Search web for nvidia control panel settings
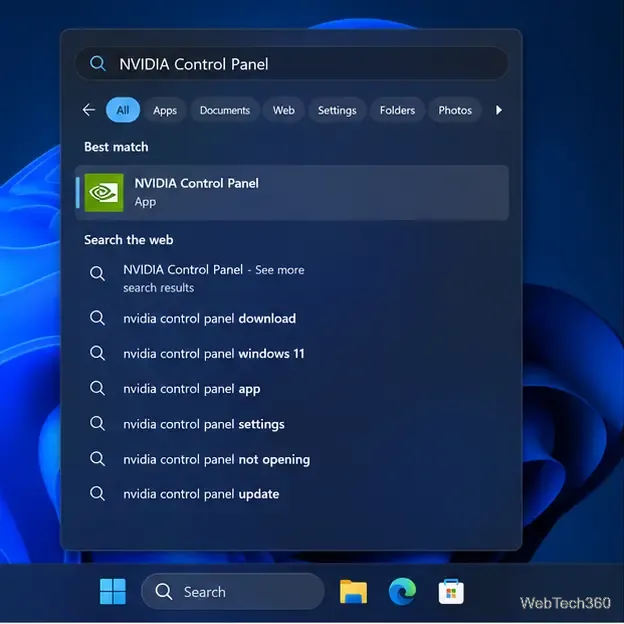 [x=204, y=424]
